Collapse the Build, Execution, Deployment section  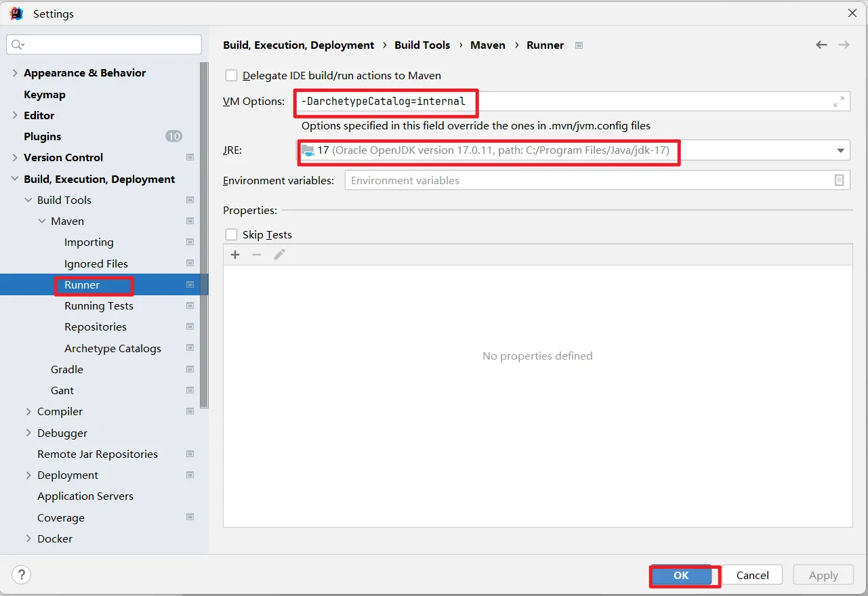pyautogui.click(x=15, y=179)
